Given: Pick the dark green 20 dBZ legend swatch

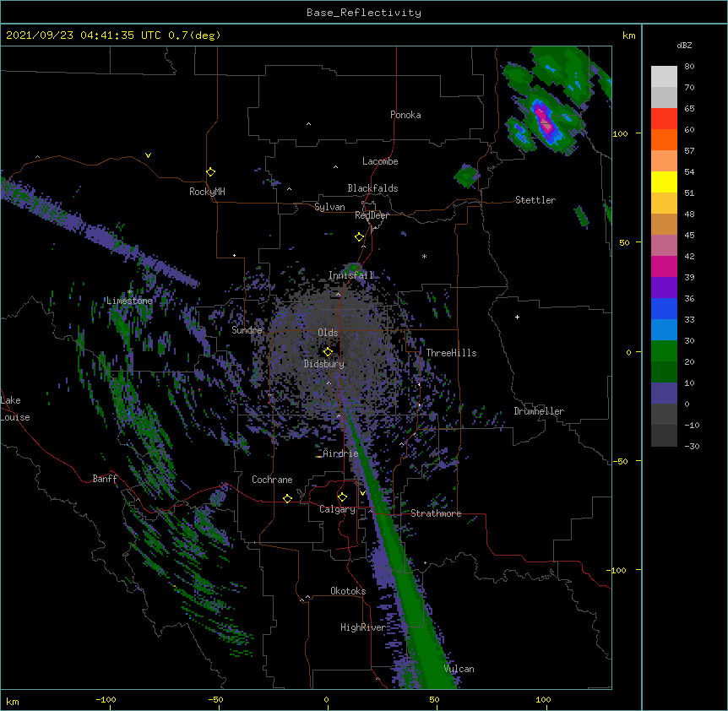Looking at the screenshot, I should click(x=664, y=372).
